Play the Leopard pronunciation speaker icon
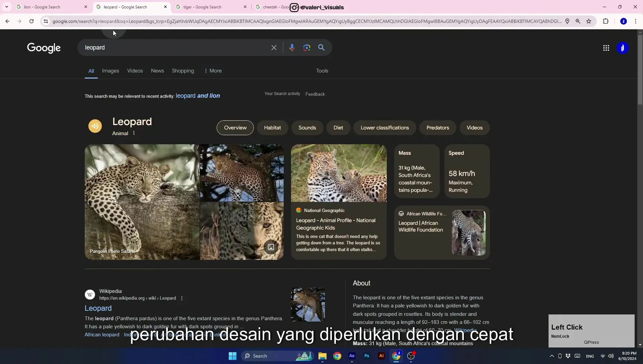 95,126
